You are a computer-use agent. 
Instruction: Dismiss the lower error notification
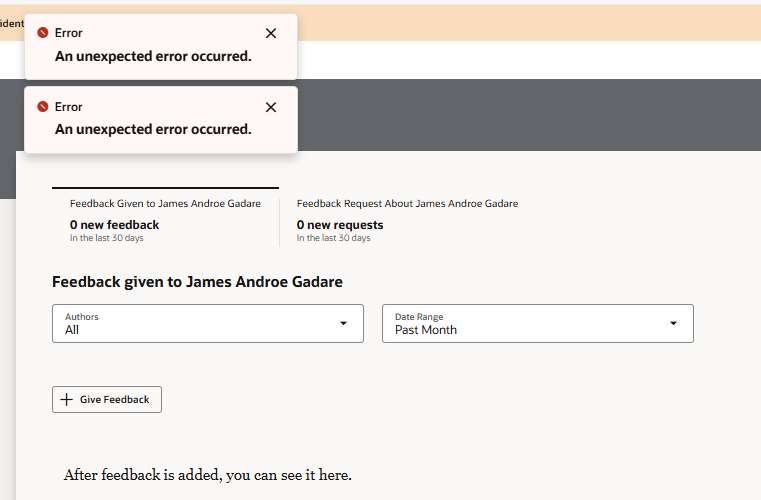pyautogui.click(x=271, y=107)
